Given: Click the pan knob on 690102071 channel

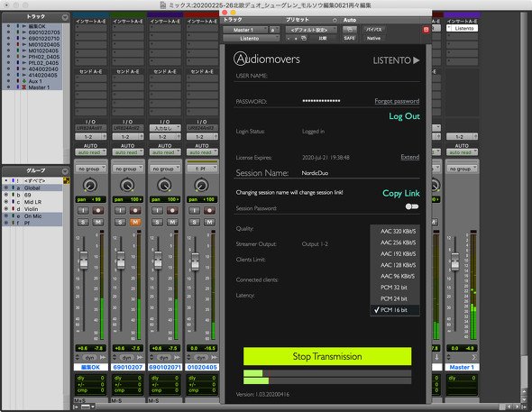Looking at the screenshot, I should pyautogui.click(x=164, y=185).
